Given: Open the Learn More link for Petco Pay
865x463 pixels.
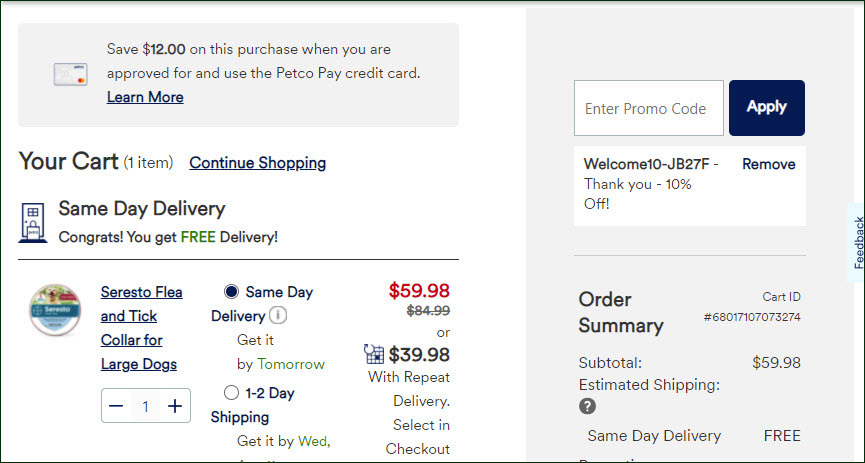Looking at the screenshot, I should [145, 97].
